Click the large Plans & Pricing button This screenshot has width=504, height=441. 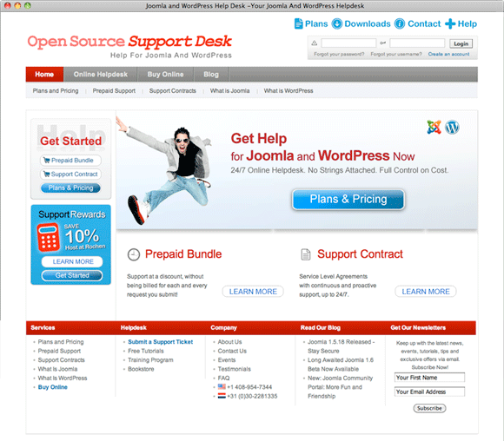[348, 199]
